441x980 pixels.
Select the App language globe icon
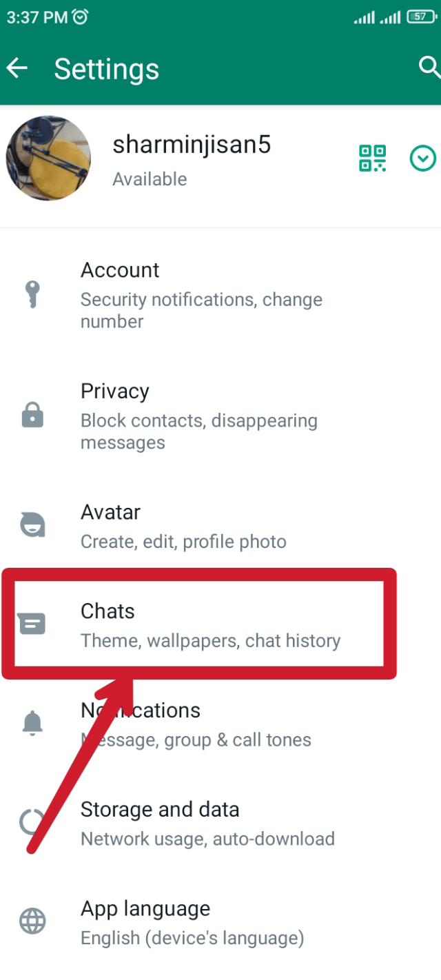click(32, 920)
